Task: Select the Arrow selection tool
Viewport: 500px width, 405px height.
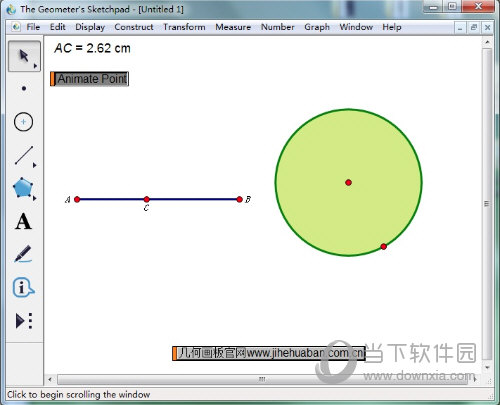Action: click(24, 56)
